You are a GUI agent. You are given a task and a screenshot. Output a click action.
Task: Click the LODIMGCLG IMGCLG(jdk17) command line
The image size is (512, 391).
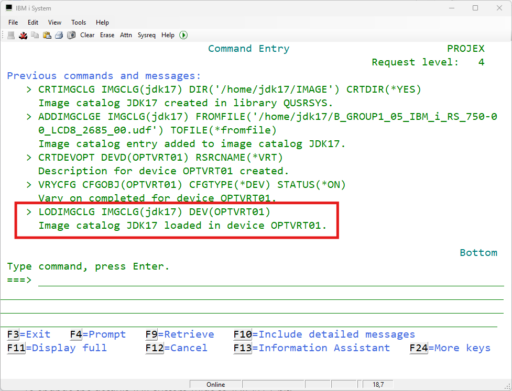(x=154, y=212)
